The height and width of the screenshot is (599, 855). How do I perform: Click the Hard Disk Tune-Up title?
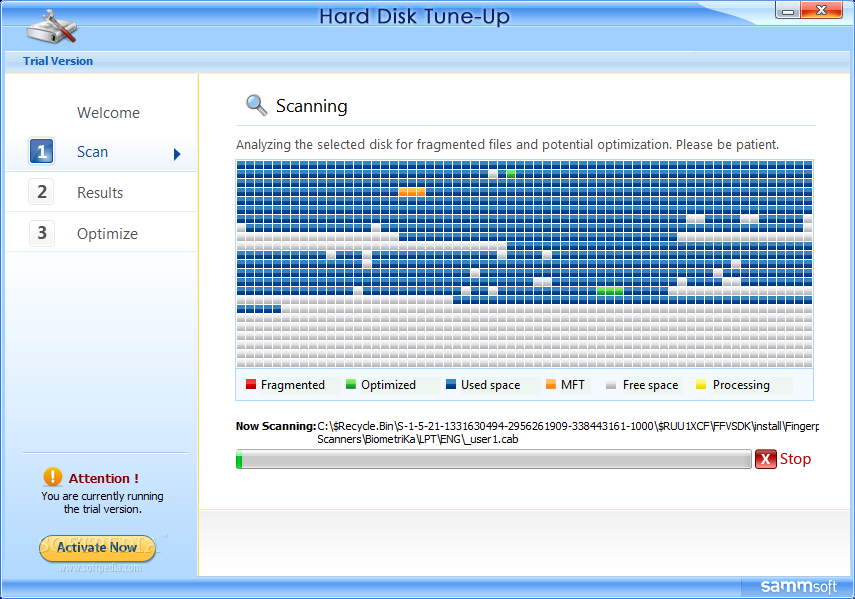(414, 16)
